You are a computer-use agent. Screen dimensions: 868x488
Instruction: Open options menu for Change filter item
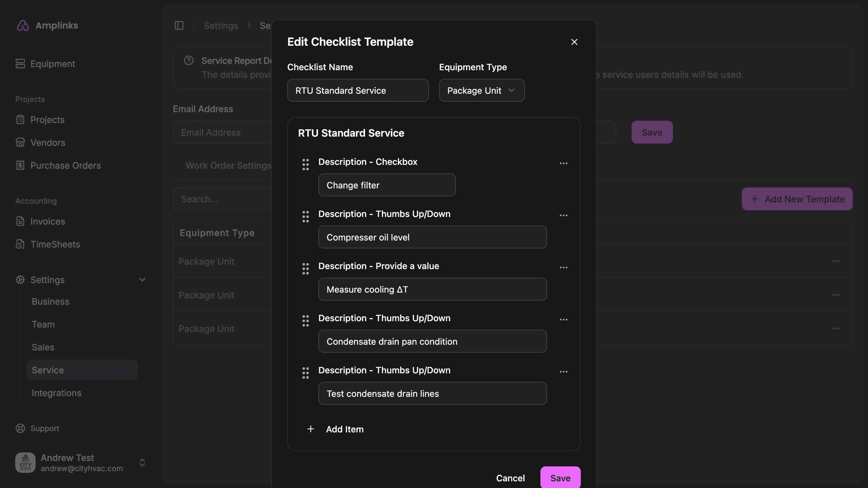click(x=563, y=163)
